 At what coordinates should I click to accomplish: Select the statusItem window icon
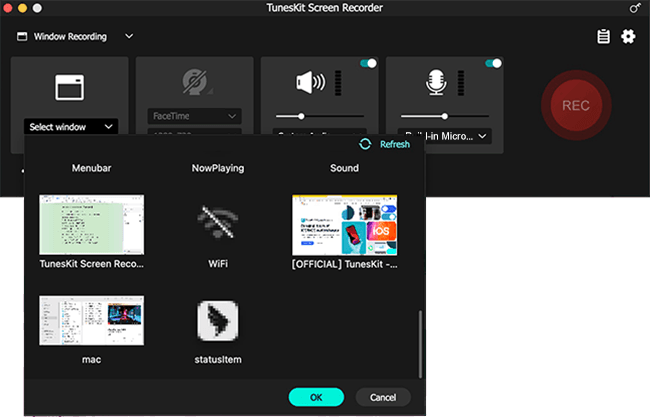click(x=218, y=321)
